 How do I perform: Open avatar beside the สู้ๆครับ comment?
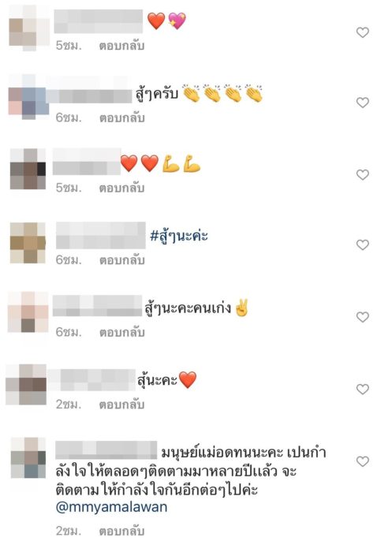coord(28,97)
